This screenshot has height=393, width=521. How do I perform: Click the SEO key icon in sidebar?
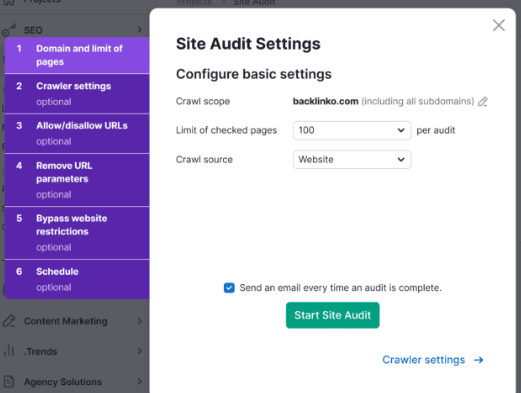9,30
